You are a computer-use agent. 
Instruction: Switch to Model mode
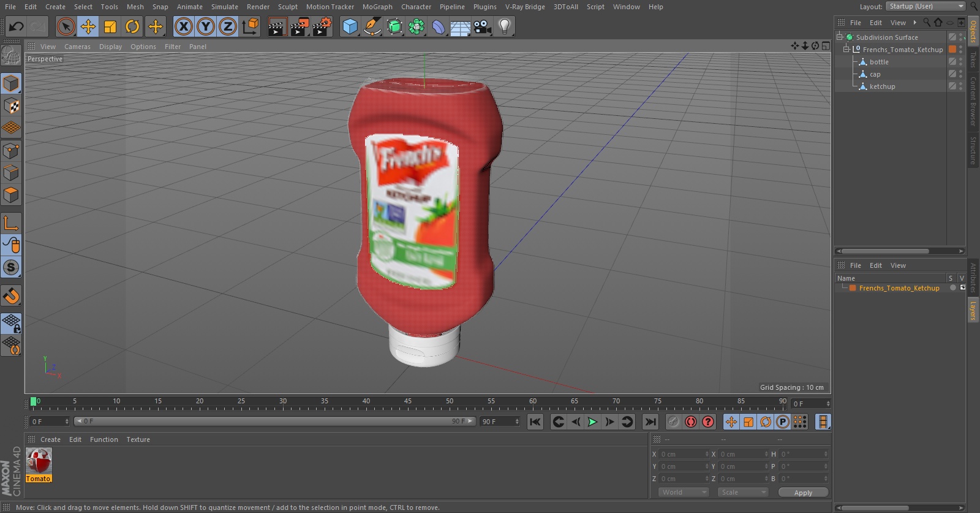(x=12, y=83)
